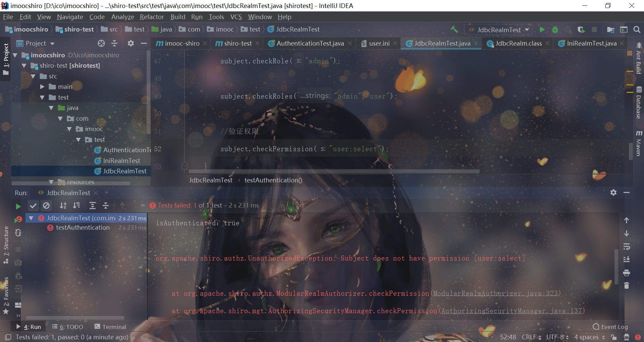Toggle show ignored tests button
This screenshot has width=644, height=342.
(x=47, y=206)
